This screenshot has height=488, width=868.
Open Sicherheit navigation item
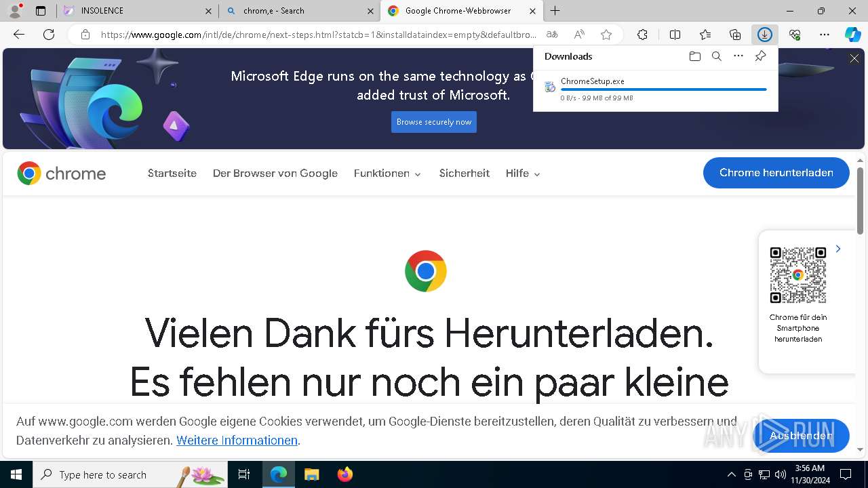tap(465, 174)
